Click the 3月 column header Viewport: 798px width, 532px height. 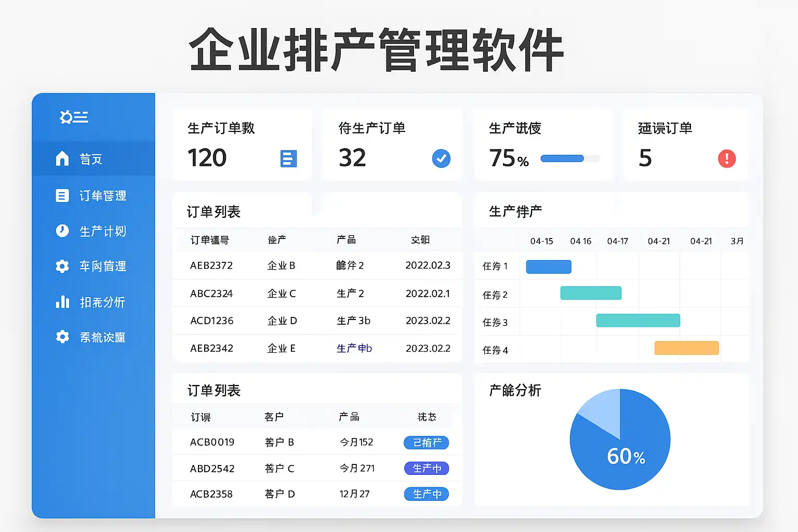[x=737, y=241]
